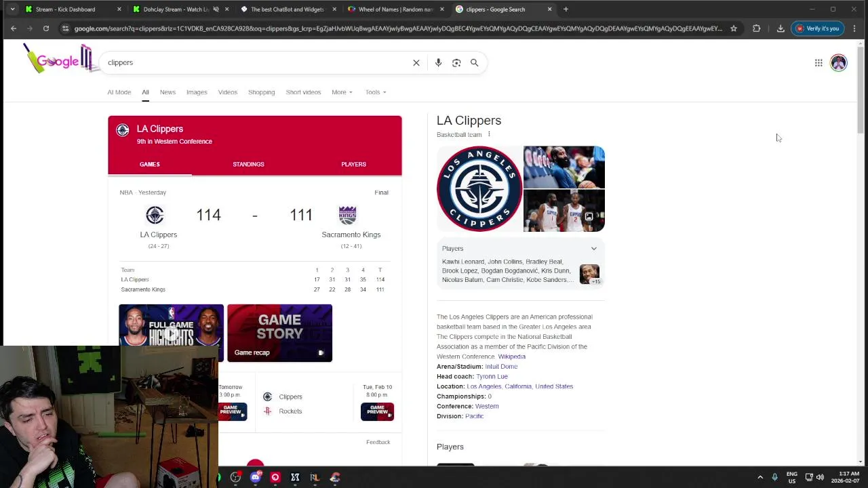Open the Western conference link
Image resolution: width=868 pixels, height=488 pixels.
point(487,406)
